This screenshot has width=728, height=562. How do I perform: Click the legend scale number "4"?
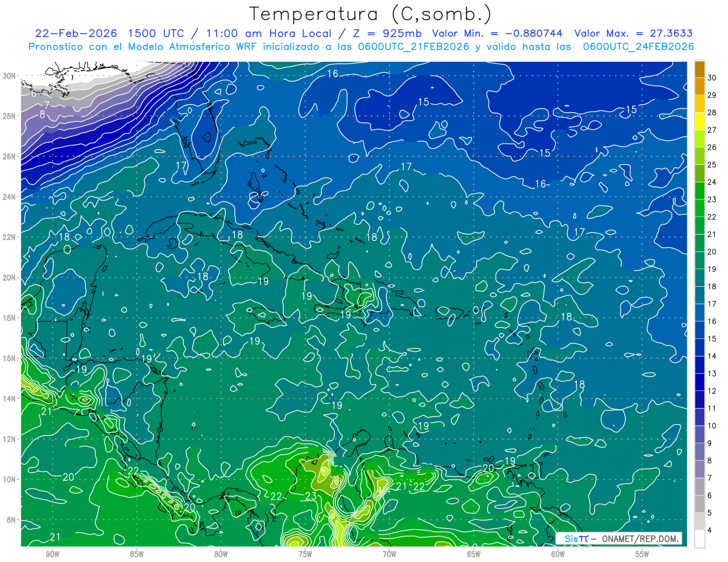coord(710,530)
